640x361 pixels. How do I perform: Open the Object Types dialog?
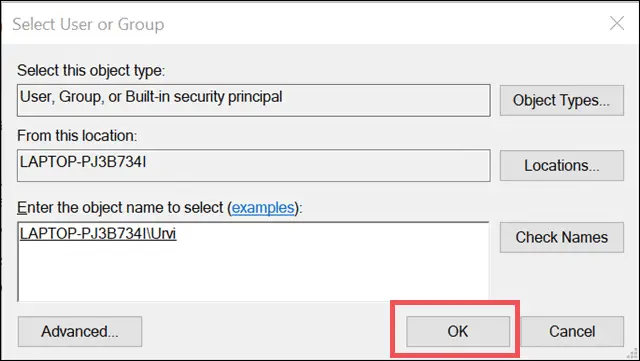point(562,100)
